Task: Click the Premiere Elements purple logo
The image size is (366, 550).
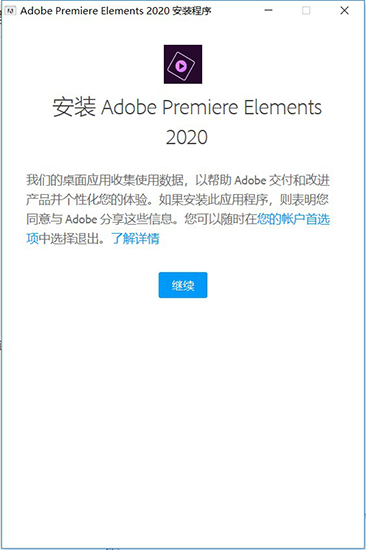Action: [x=183, y=64]
